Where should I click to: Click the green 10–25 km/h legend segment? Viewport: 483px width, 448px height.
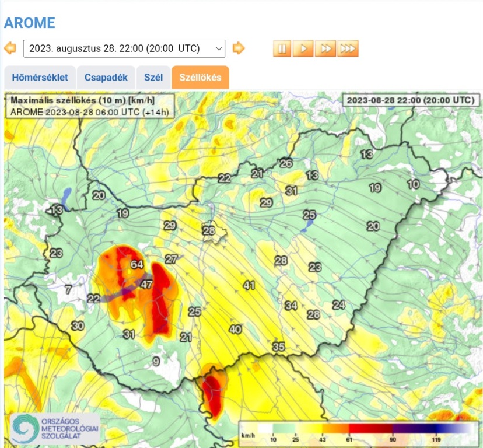pos(286,429)
